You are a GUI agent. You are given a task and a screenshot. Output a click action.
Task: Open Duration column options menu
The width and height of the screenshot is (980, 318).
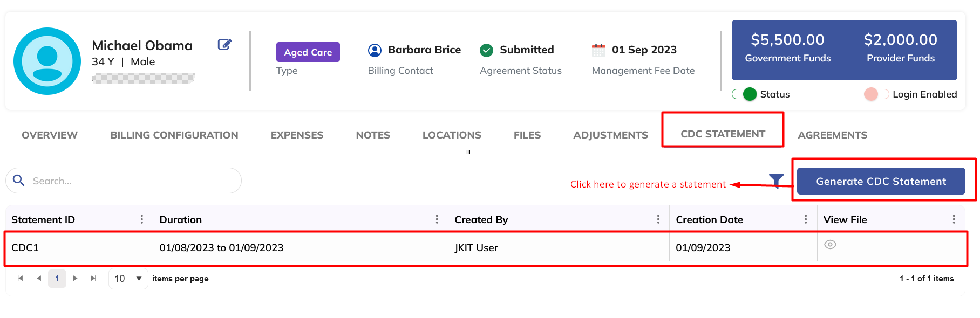[x=437, y=219]
